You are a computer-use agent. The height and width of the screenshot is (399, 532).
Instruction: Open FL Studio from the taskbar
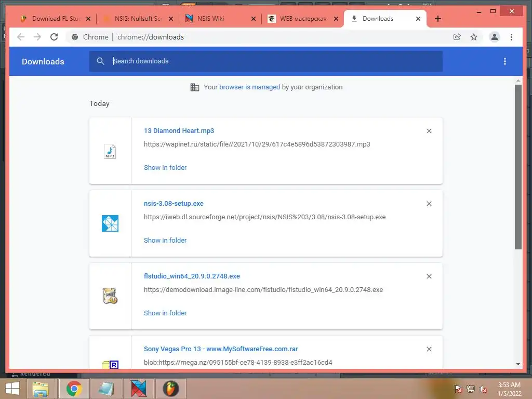coord(170,389)
